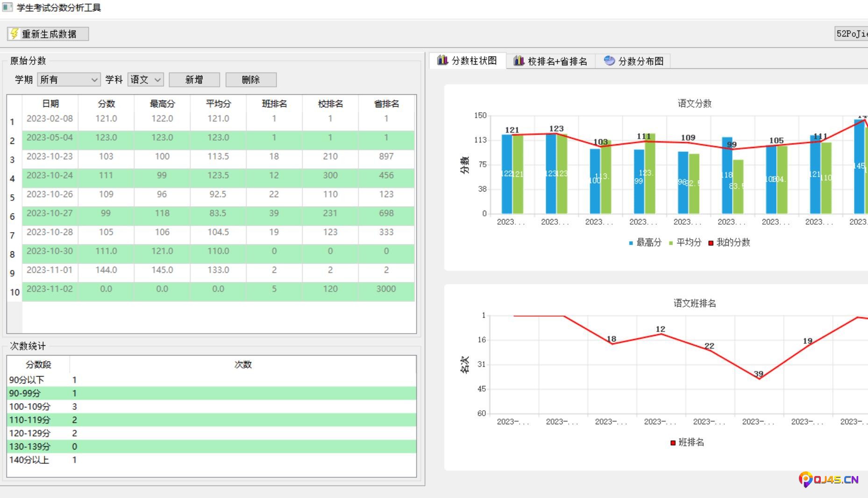Click the 日期 column header

(x=50, y=104)
